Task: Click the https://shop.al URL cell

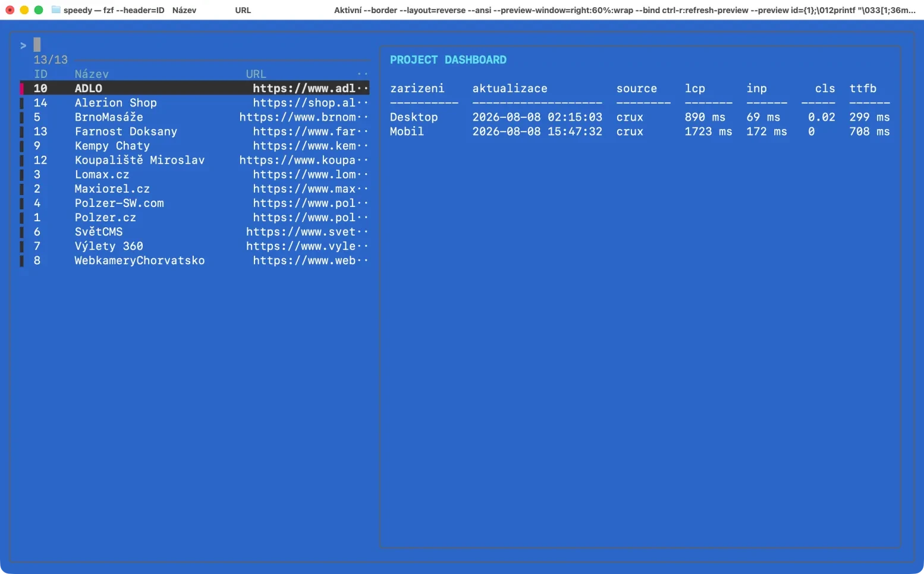Action: [x=310, y=102]
